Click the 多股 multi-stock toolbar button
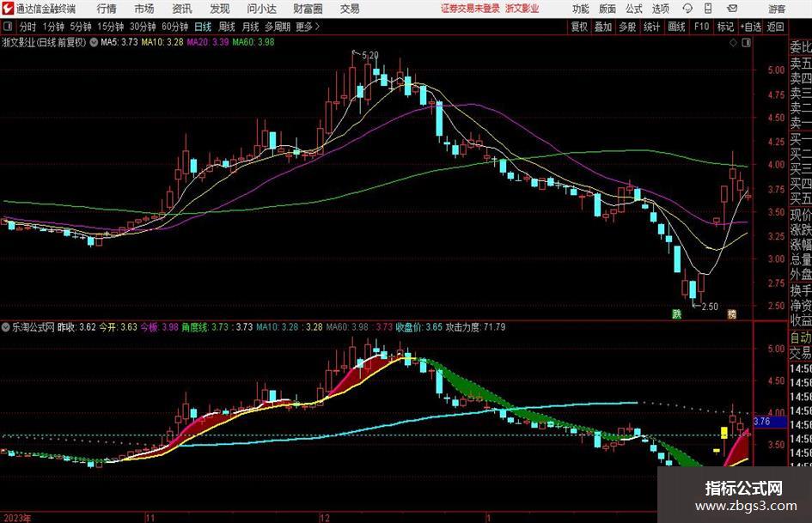This screenshot has width=812, height=523. [627, 27]
